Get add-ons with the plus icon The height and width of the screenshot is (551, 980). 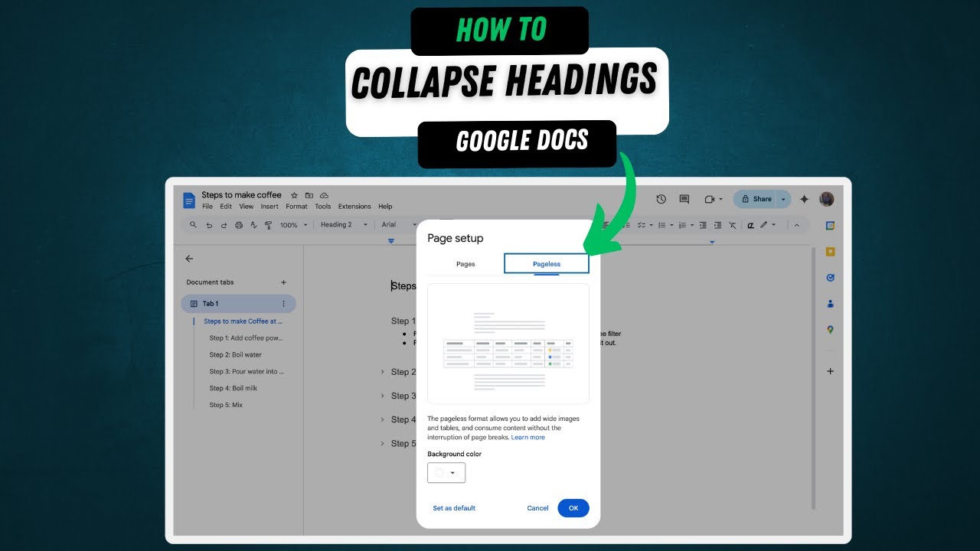point(830,371)
